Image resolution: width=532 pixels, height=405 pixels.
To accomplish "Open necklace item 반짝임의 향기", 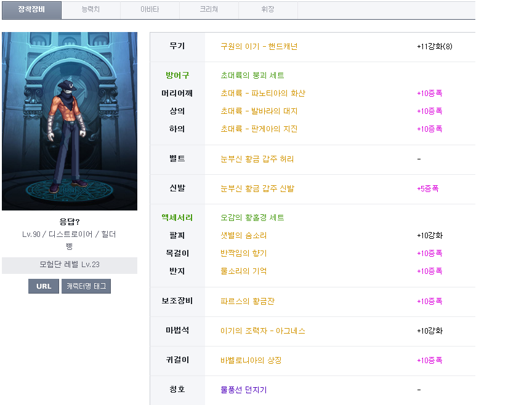I will pyautogui.click(x=243, y=254).
